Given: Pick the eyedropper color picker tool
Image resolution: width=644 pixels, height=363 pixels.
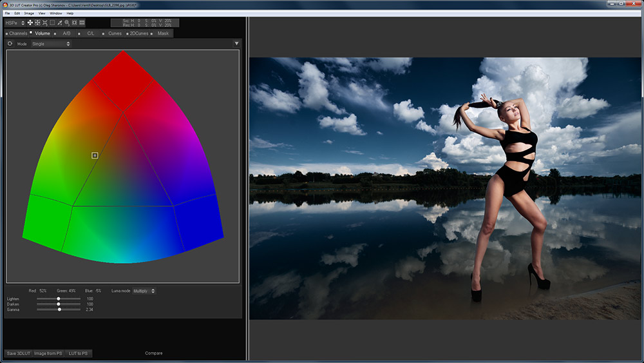Looking at the screenshot, I should click(60, 23).
